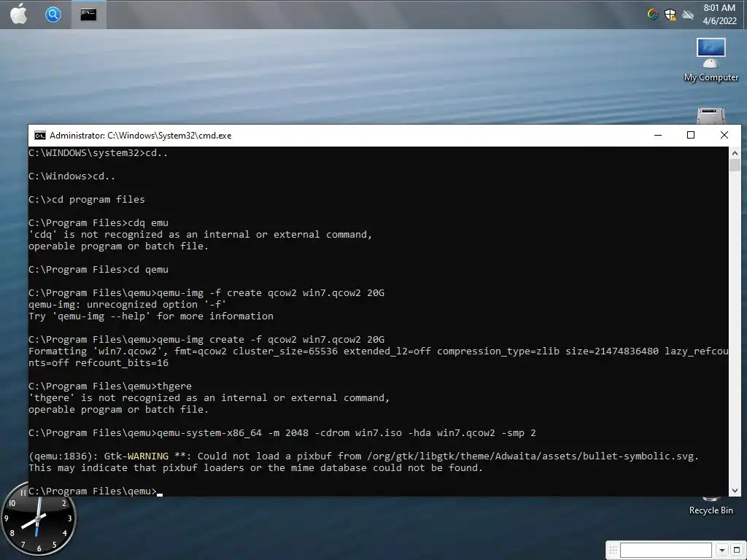Click the crossed-out cloud OneDrive tray icon
Image resolution: width=747 pixels, height=560 pixels.
pyautogui.click(x=688, y=15)
